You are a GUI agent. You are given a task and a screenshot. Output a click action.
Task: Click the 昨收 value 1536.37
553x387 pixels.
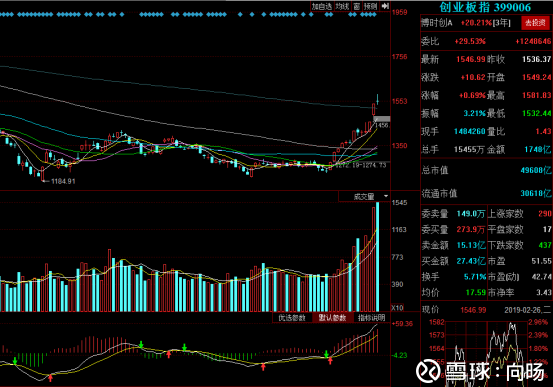click(536, 59)
